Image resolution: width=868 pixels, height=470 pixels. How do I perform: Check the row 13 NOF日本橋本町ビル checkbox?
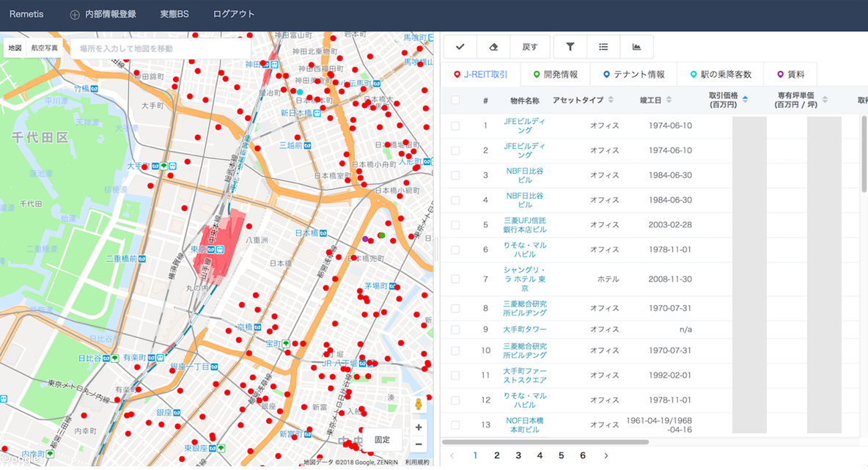click(x=455, y=425)
